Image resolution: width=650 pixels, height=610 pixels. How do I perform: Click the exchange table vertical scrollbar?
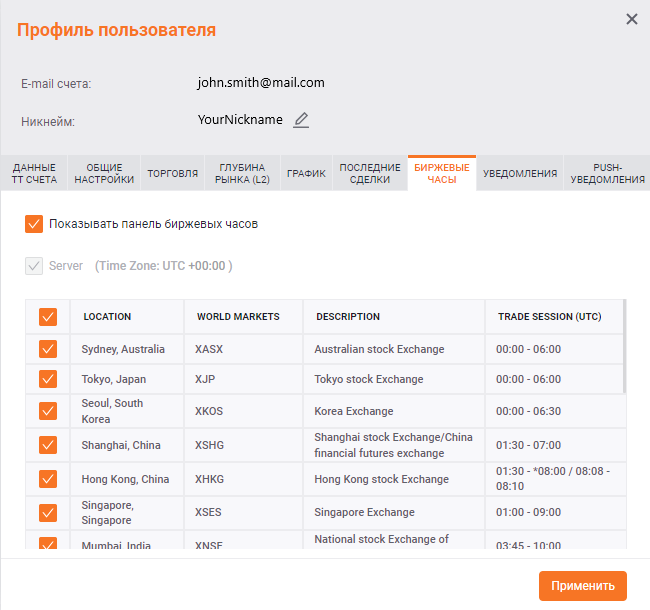(x=626, y=345)
